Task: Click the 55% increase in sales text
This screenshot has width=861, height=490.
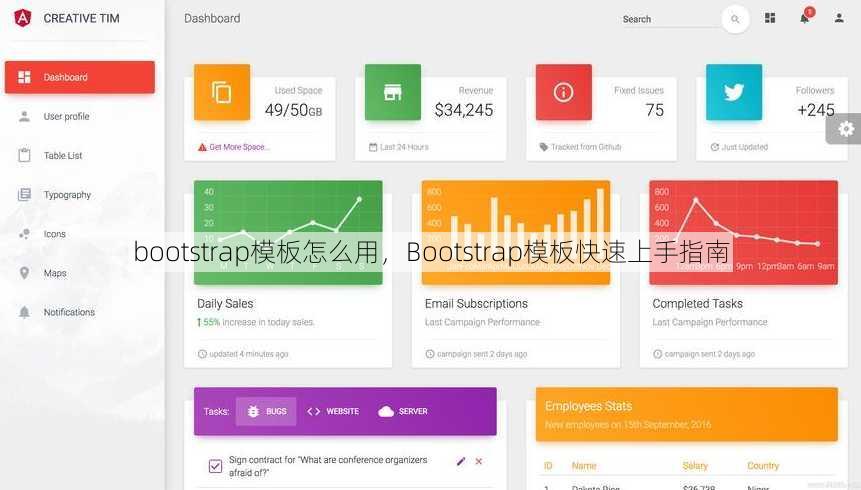Action: 256,322
